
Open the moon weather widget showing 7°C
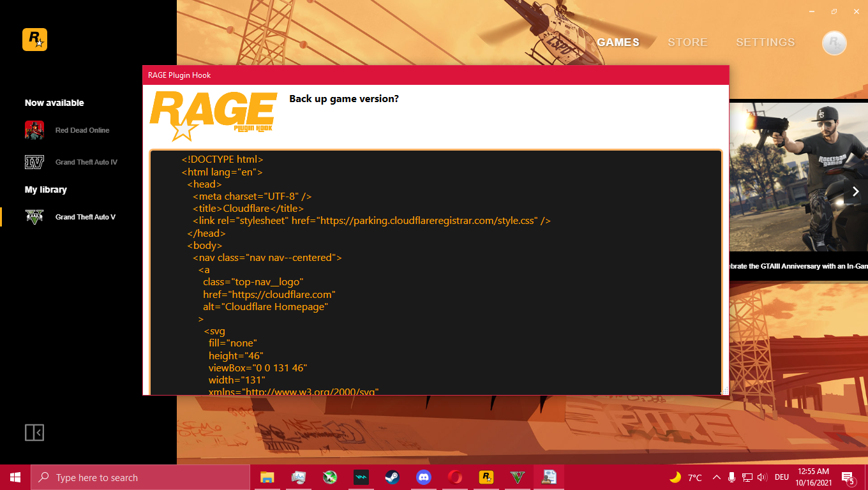tap(686, 477)
